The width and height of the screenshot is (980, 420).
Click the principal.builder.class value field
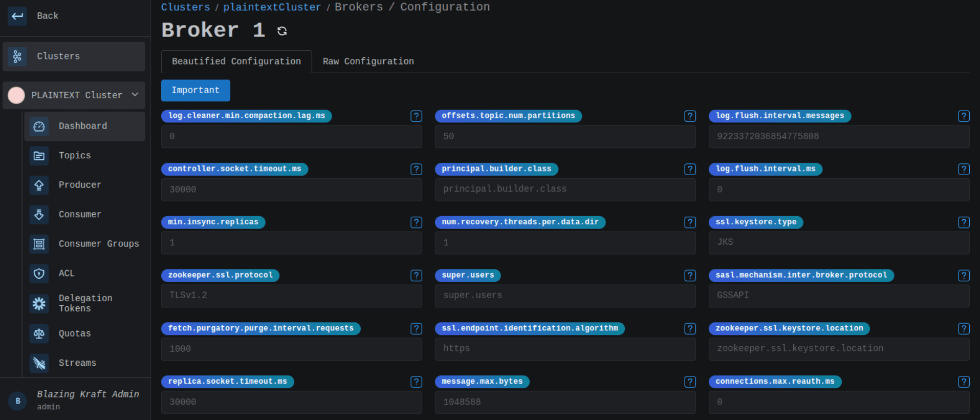click(565, 190)
